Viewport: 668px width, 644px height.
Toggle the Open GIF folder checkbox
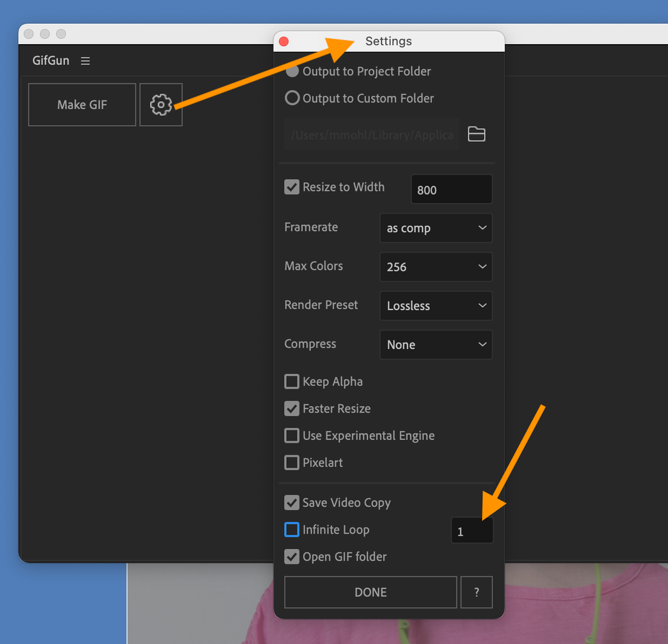click(x=292, y=556)
